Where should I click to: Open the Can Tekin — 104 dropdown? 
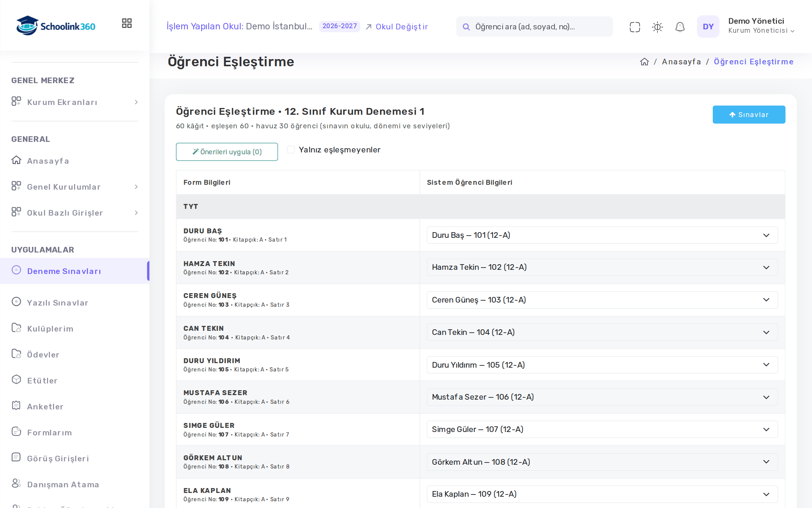[602, 332]
